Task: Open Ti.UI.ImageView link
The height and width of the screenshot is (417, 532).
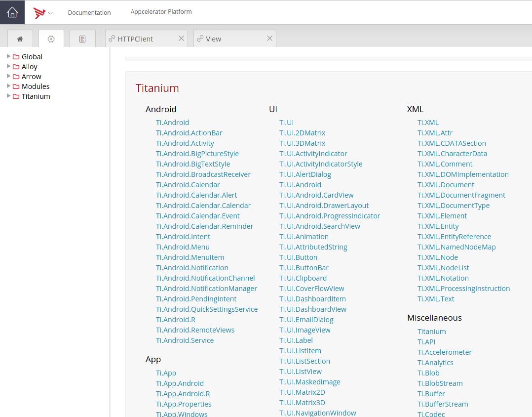Action: point(304,330)
